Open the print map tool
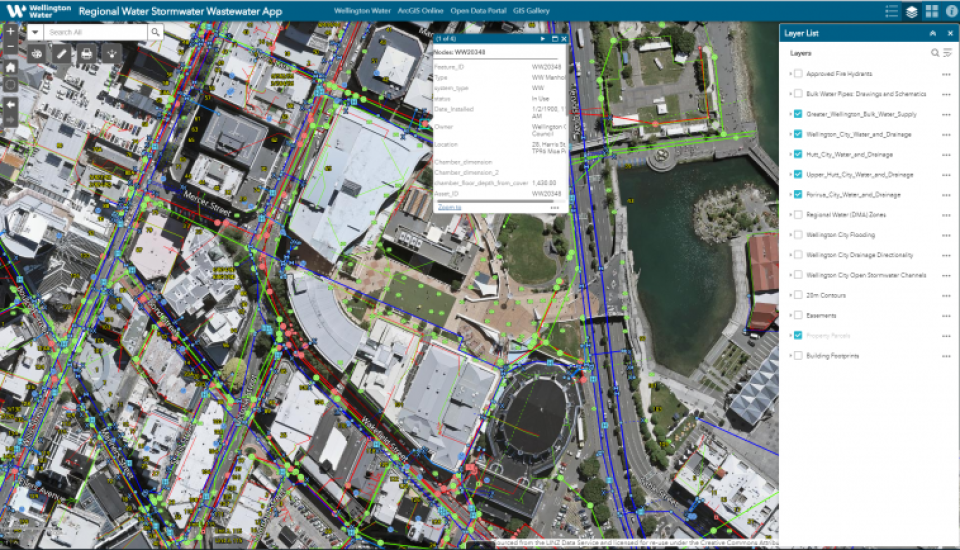This screenshot has width=960, height=550. click(x=86, y=54)
